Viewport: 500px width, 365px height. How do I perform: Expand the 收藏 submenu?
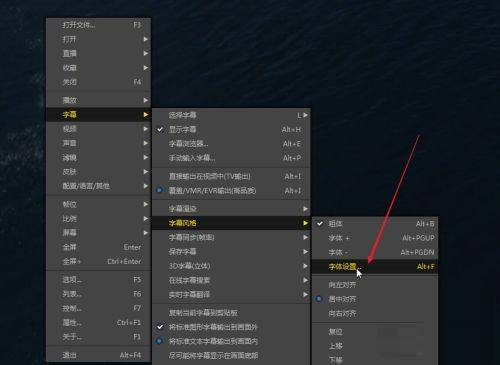click(98, 68)
